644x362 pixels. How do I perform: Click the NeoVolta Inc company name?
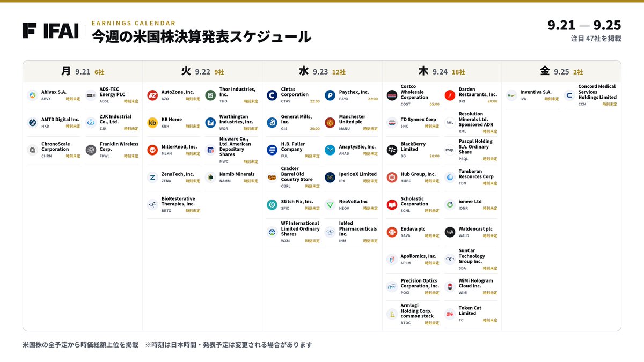coord(354,202)
